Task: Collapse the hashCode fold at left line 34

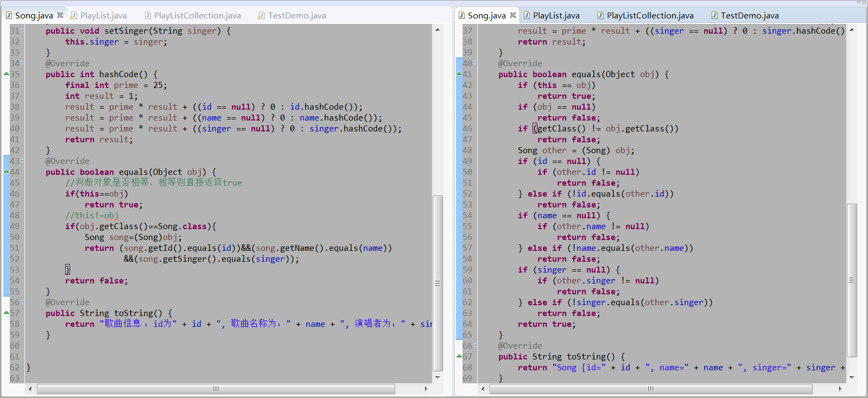Action: tap(22, 64)
